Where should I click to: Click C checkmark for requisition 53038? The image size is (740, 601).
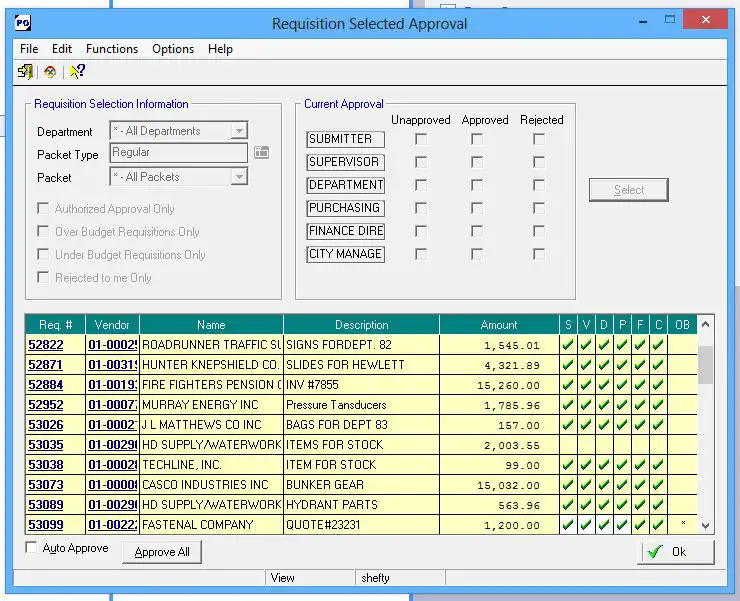(x=658, y=465)
